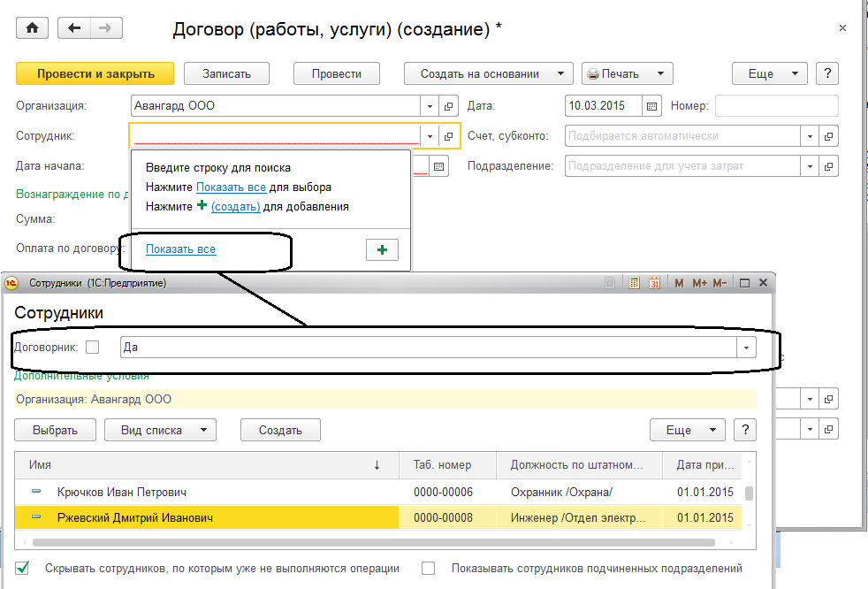Screen dimensions: 868x589
Task: Go back with the left arrow
Action: coord(74,28)
